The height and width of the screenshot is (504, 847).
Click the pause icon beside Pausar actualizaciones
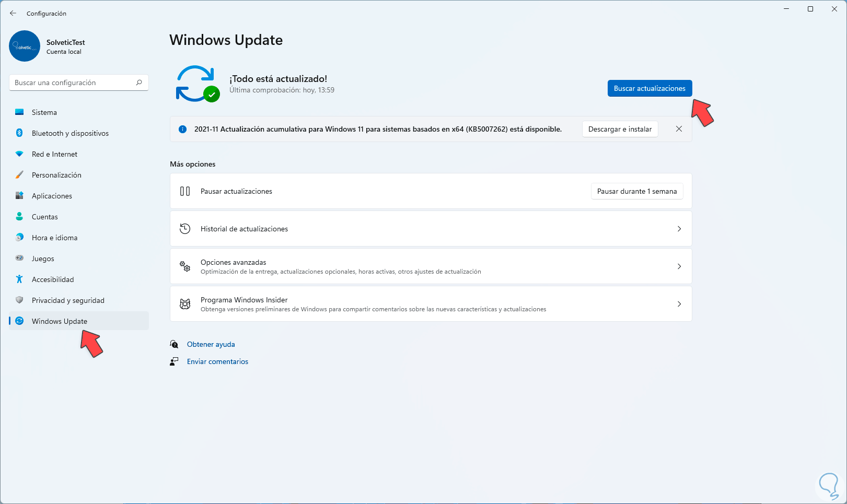185,191
